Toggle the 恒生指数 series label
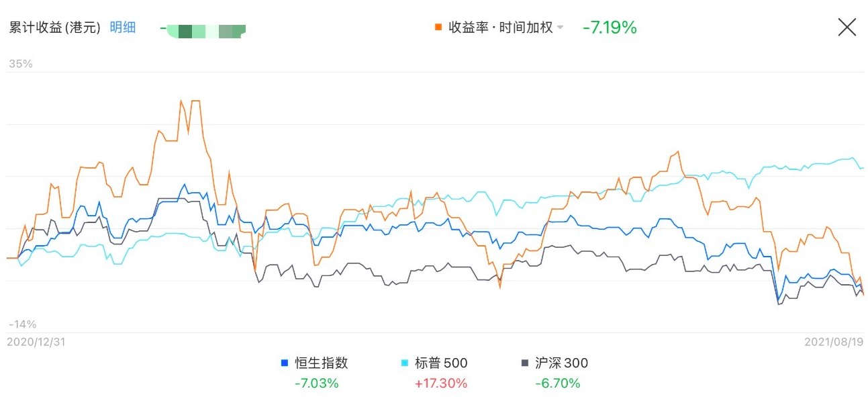 pyautogui.click(x=322, y=363)
